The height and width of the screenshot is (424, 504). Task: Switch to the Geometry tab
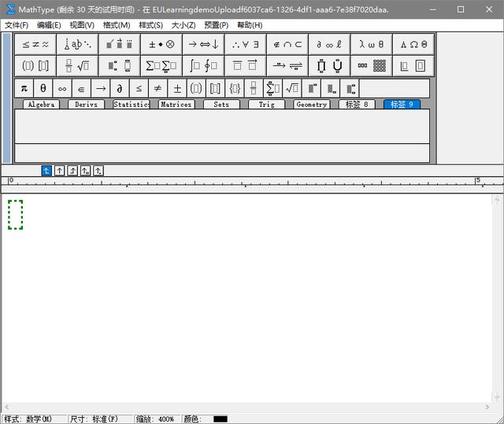click(x=312, y=105)
